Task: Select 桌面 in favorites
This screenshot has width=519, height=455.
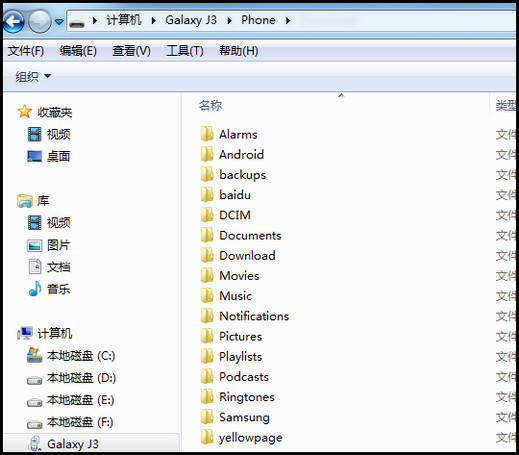Action: coord(49,156)
